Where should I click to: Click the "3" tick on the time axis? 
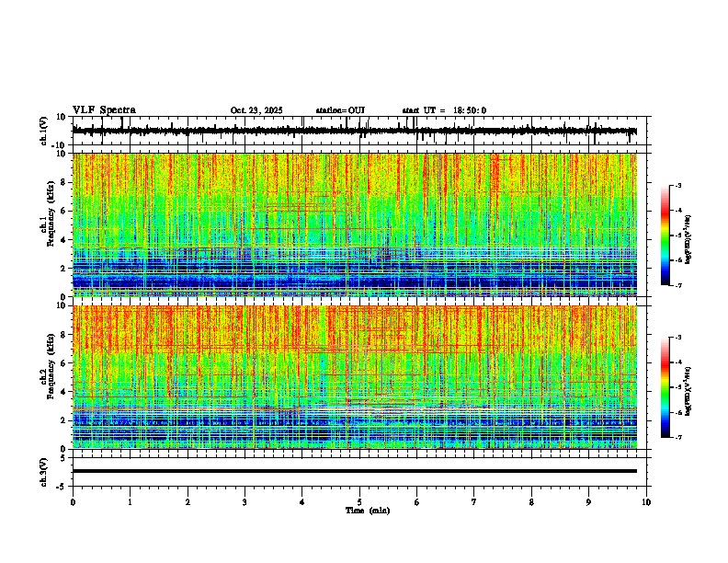coord(245,502)
